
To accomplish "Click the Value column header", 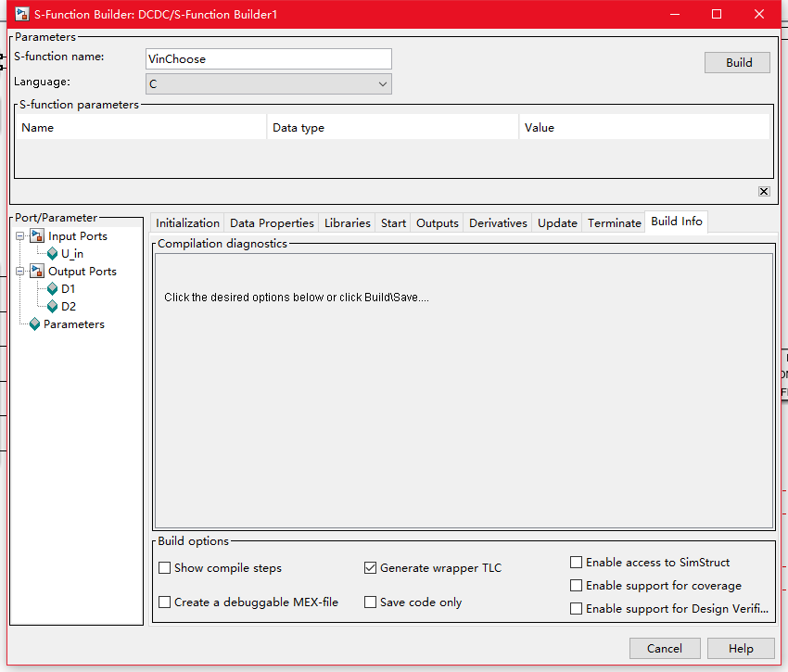I will tap(645, 127).
